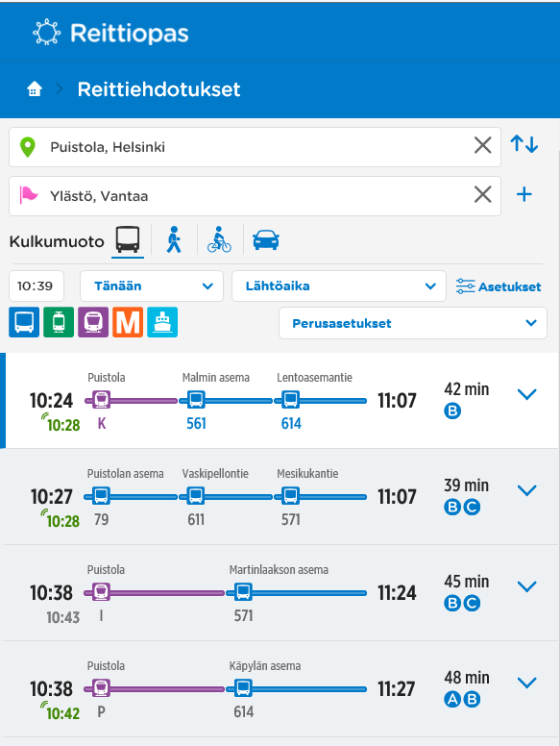Click the home icon in breadcrumb
The width and height of the screenshot is (560, 746).
pos(35,89)
